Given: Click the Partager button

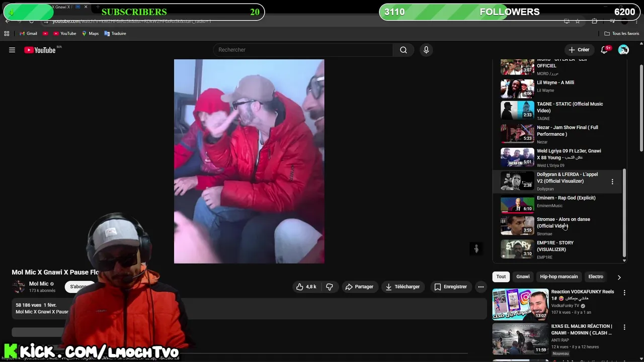Looking at the screenshot, I should [359, 287].
